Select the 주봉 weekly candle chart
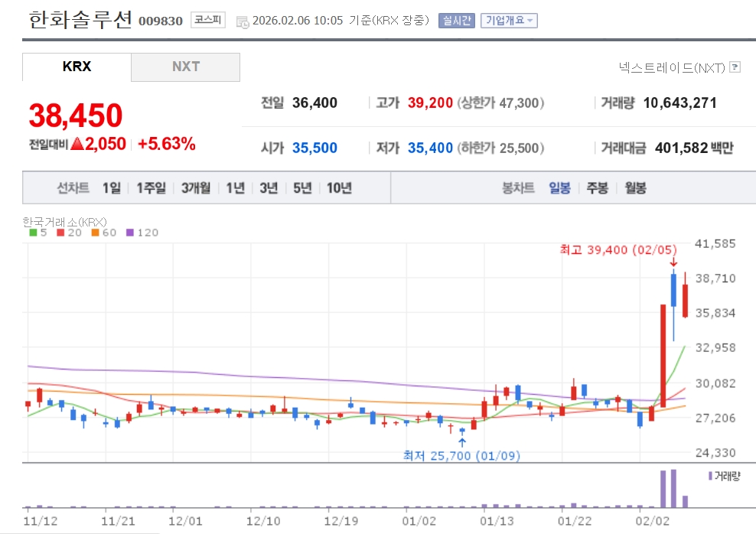The height and width of the screenshot is (534, 756). pyautogui.click(x=597, y=187)
